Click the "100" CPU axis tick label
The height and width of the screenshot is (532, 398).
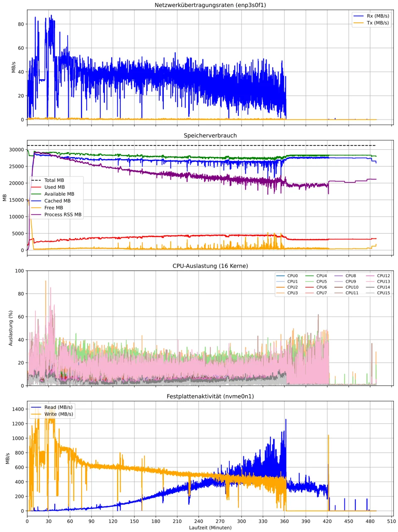pos(20,271)
